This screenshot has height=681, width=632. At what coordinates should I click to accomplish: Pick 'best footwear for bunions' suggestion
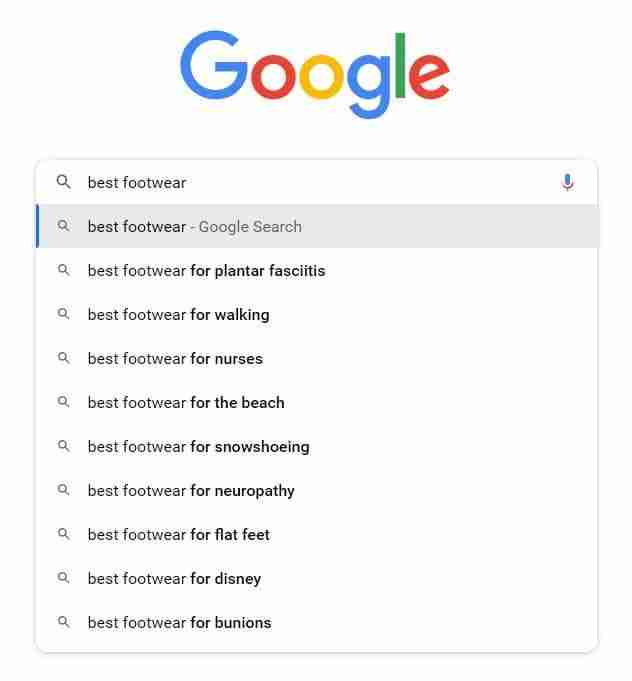[179, 623]
